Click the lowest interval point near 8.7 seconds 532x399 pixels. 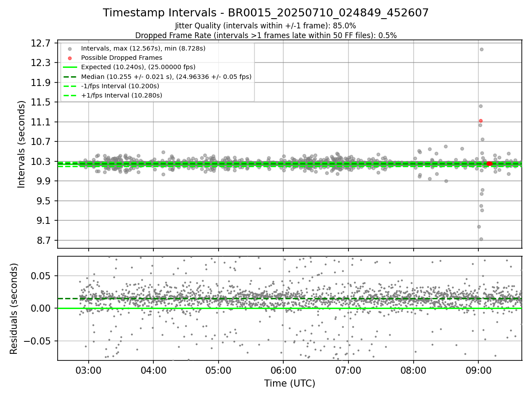481,239
